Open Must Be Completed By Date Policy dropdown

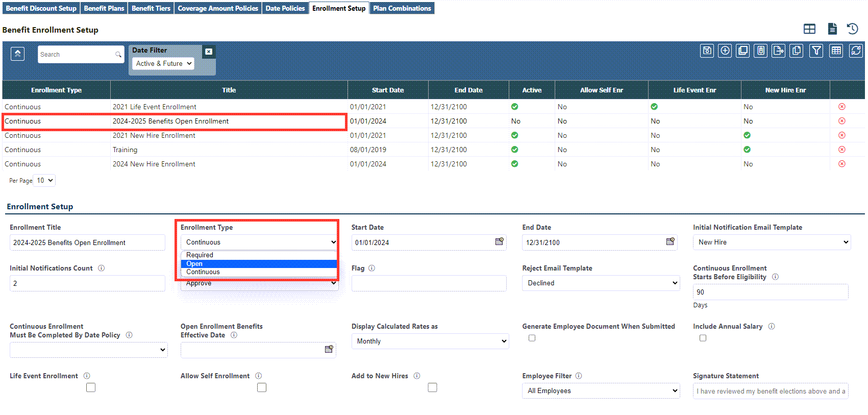coord(88,350)
